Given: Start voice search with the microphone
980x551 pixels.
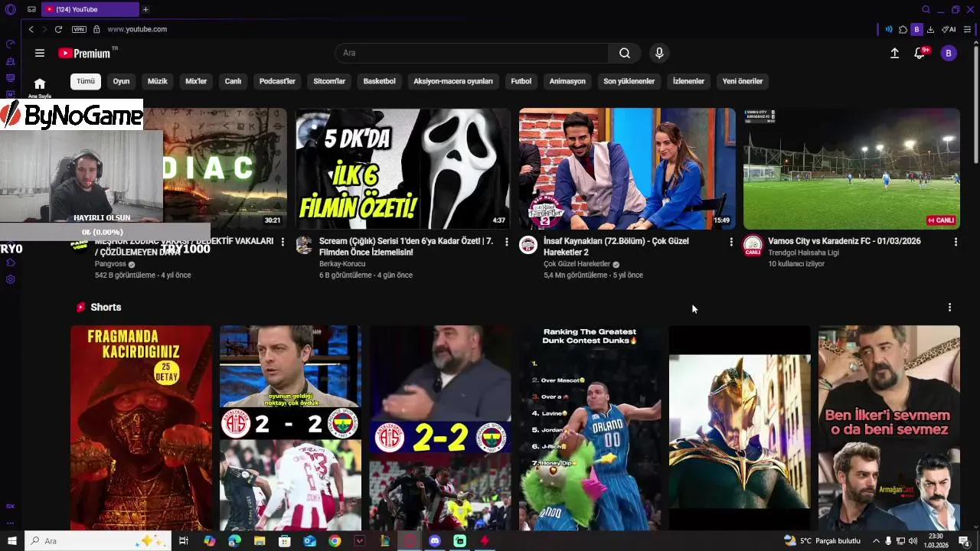Looking at the screenshot, I should (x=659, y=53).
